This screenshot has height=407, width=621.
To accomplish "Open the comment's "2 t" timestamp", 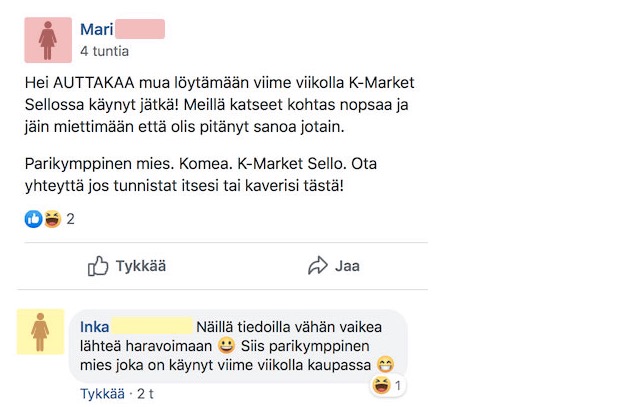I will pos(144,394).
